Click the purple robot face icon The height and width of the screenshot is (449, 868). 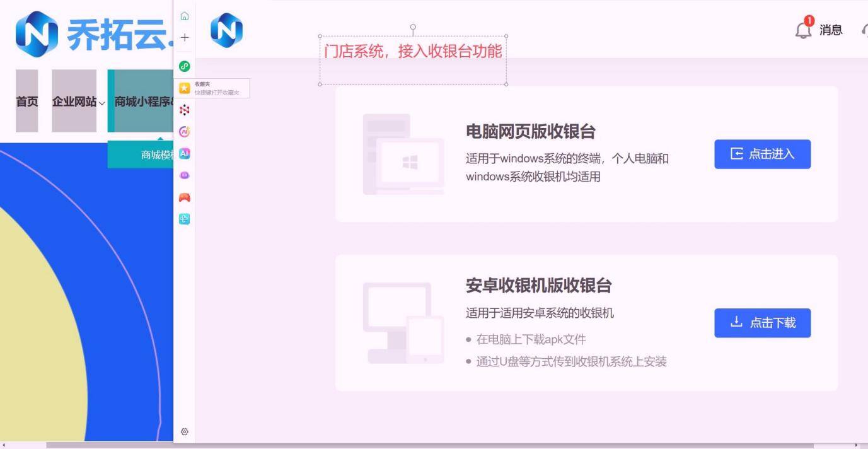click(184, 175)
